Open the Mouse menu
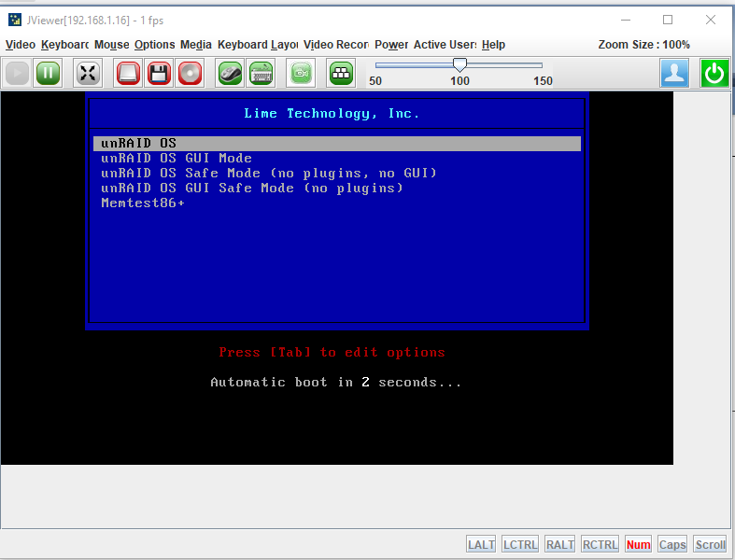Screen dimensions: 735x560 point(111,45)
